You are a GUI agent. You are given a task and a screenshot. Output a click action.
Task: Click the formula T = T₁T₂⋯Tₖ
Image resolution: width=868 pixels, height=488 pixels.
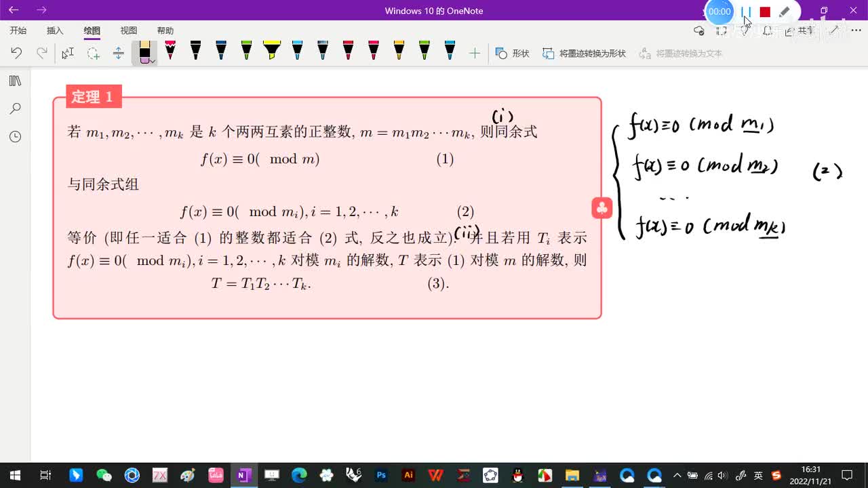click(261, 284)
